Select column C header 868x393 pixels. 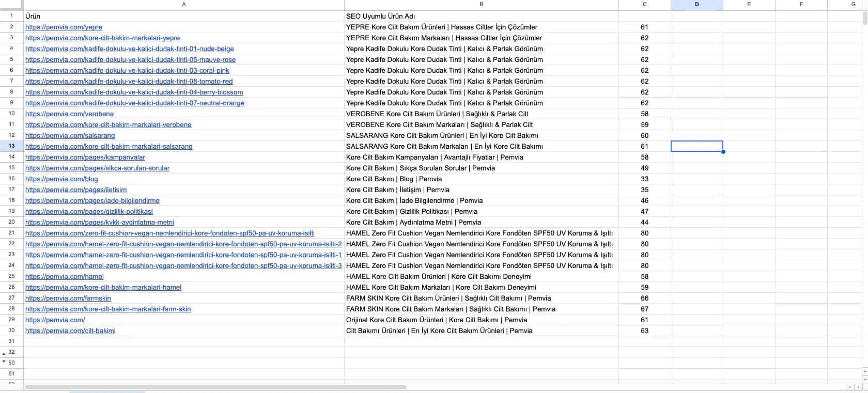[x=645, y=5]
